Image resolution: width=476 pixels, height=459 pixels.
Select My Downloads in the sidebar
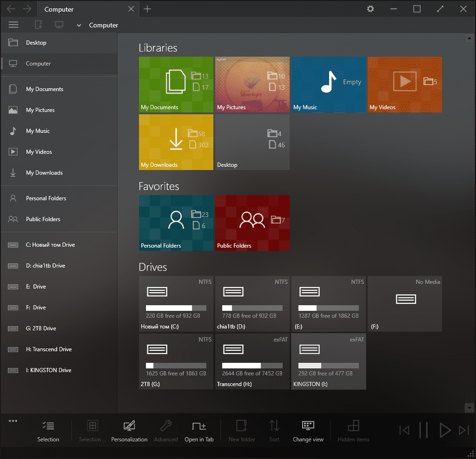(44, 173)
